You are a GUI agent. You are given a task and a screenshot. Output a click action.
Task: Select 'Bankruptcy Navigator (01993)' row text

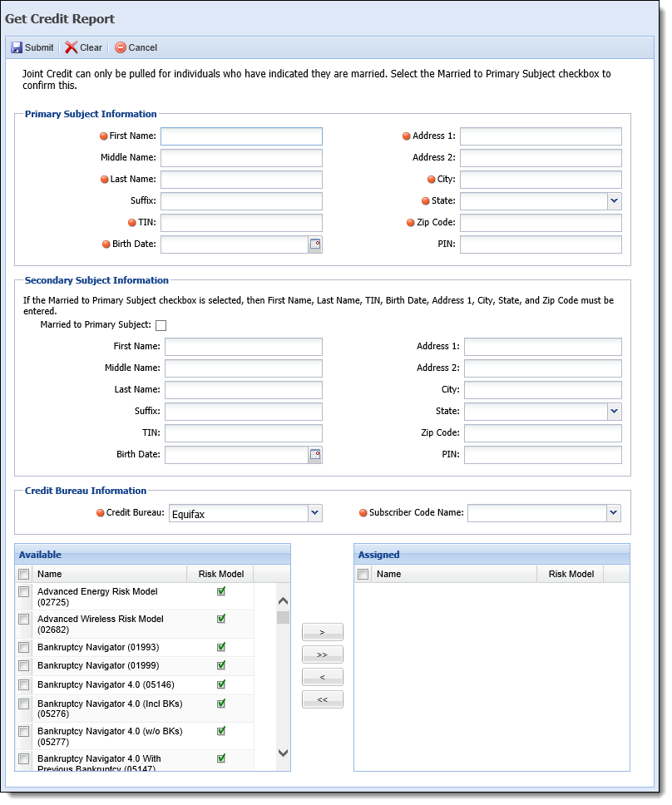click(98, 647)
